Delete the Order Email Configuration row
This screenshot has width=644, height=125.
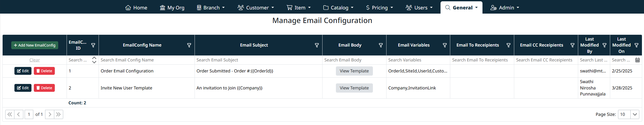coord(44,71)
